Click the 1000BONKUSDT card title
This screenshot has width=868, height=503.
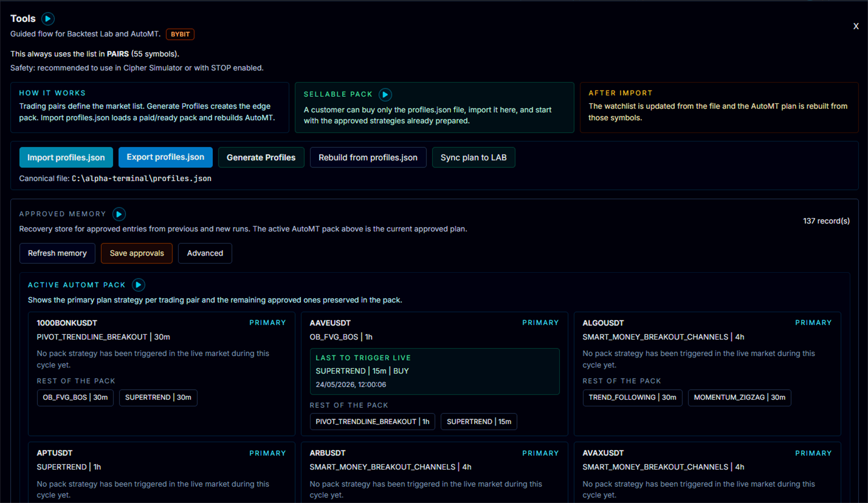[67, 323]
